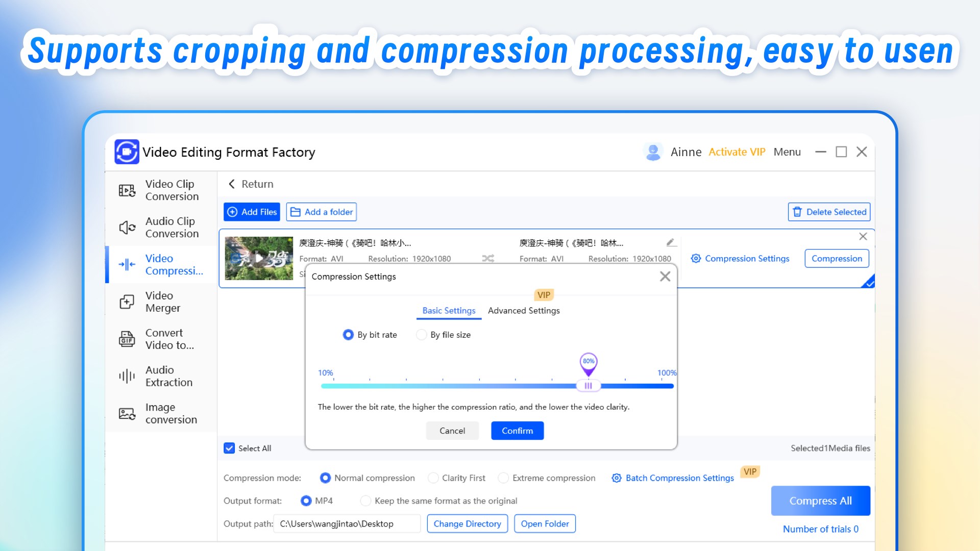This screenshot has height=551, width=980.
Task: Open Video Merger sidebar icon
Action: click(x=127, y=302)
